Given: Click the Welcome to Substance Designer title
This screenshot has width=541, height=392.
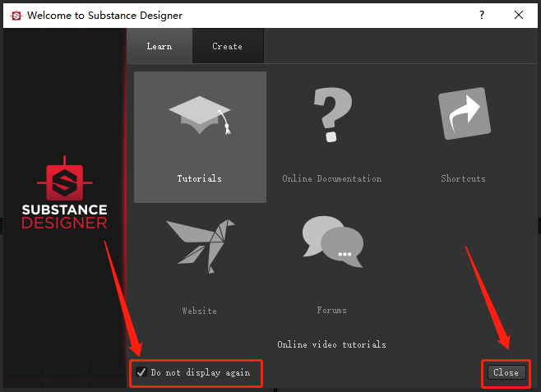Looking at the screenshot, I should [x=105, y=16].
